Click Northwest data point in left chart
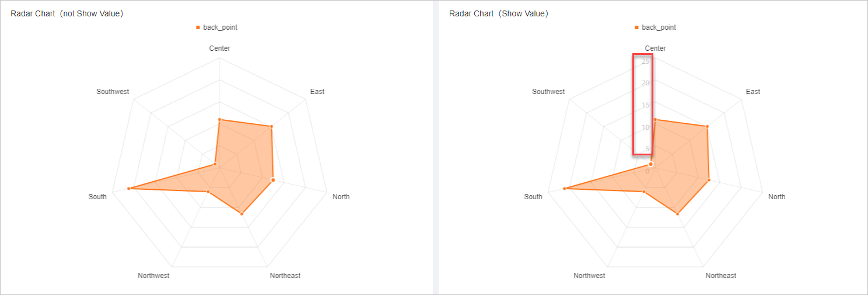Screen dimensions: 868x295 pyautogui.click(x=208, y=192)
